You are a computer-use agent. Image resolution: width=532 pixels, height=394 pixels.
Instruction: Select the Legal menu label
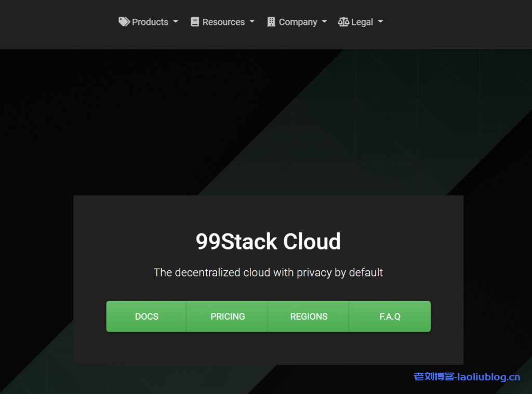point(362,22)
